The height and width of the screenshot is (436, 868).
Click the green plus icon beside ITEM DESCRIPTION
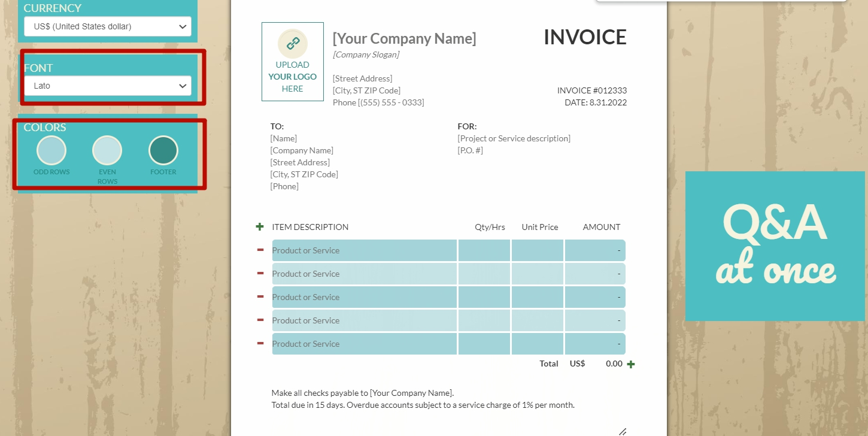(260, 227)
